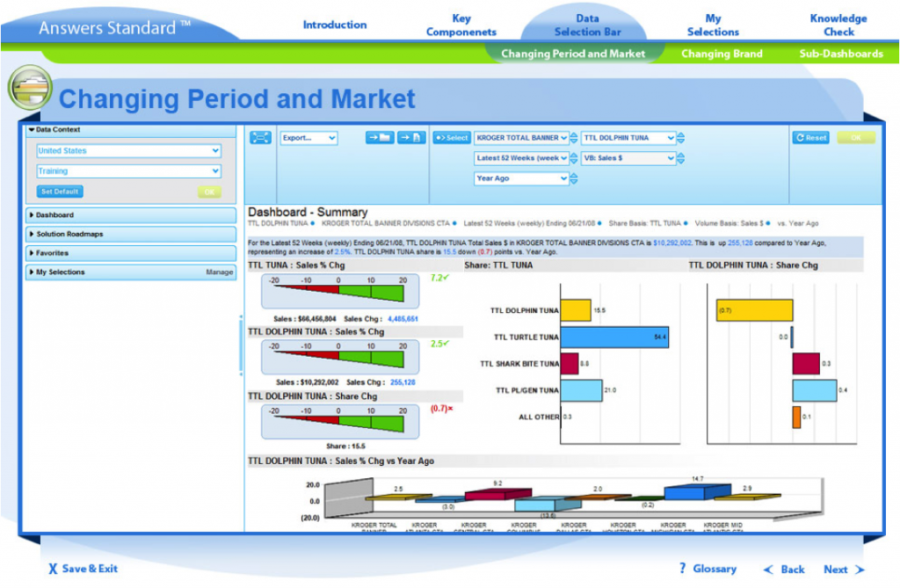Click the round folder logo icon

[30, 88]
